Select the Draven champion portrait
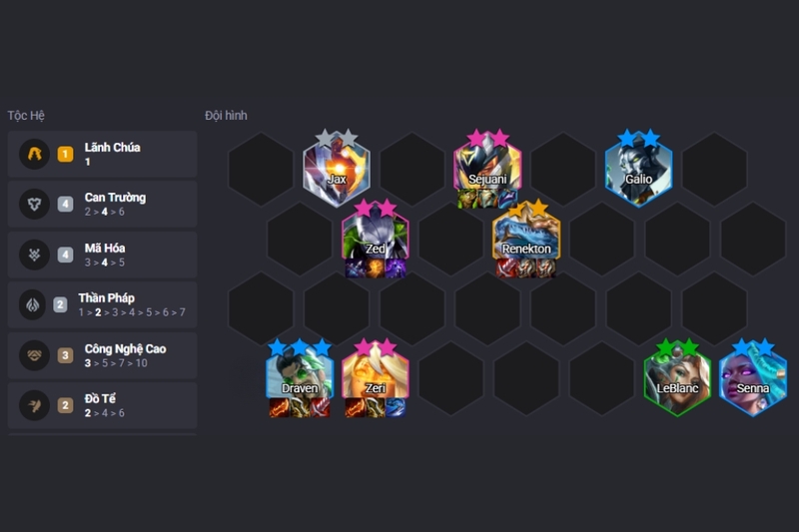 pos(300,377)
